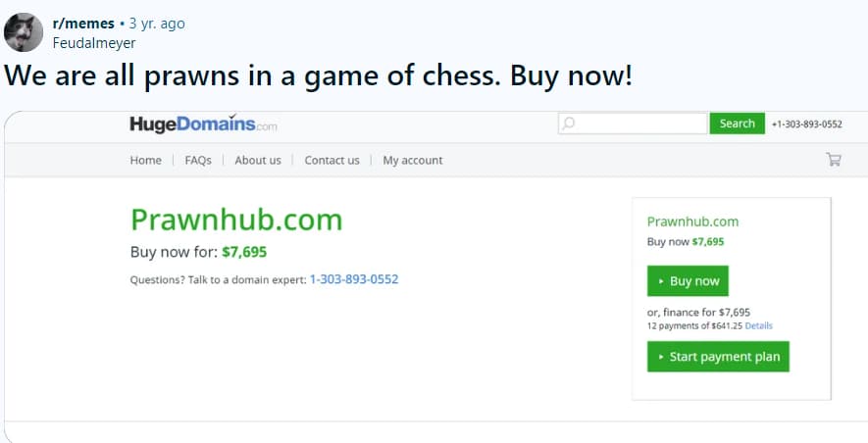
Task: Click the Prawnhub.com title in the purchase box
Action: point(692,221)
